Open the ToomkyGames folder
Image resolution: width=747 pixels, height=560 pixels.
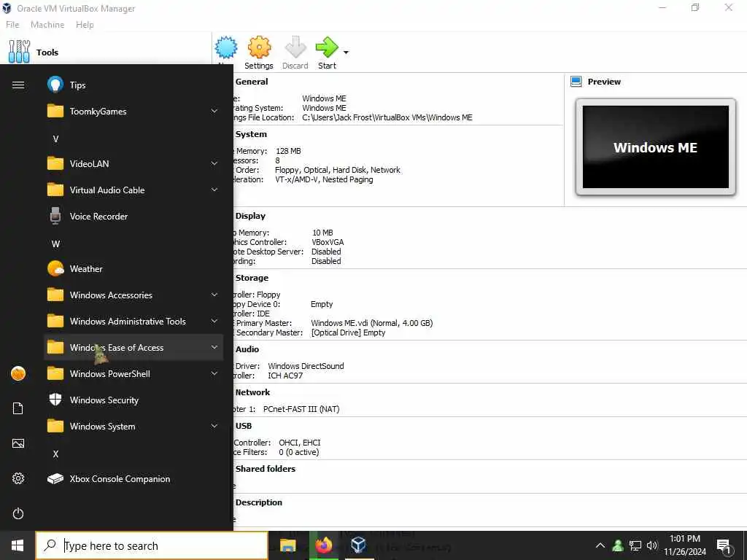click(133, 112)
